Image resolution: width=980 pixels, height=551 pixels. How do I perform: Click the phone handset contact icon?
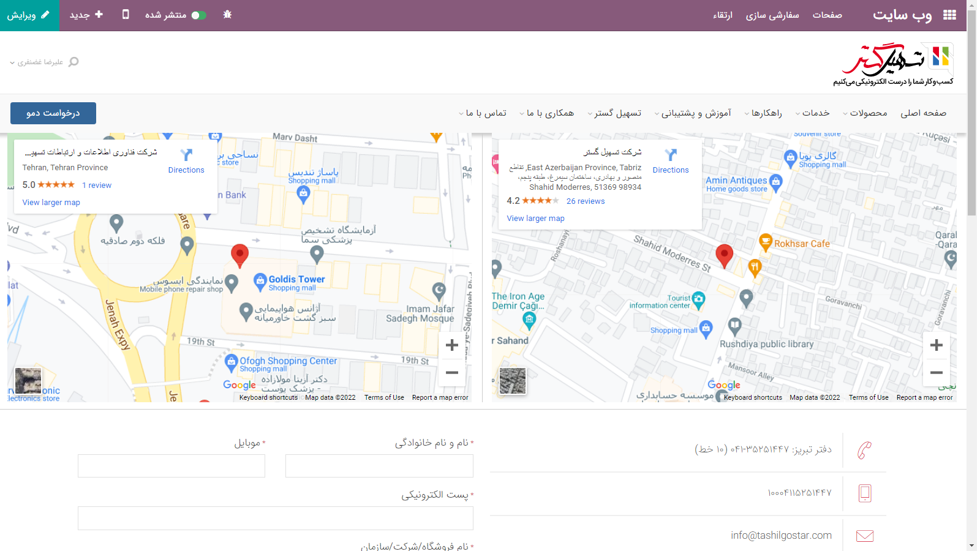click(864, 450)
